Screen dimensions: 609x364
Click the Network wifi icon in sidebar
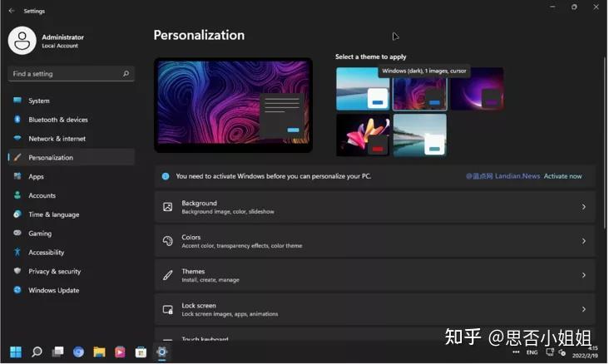[x=17, y=138]
